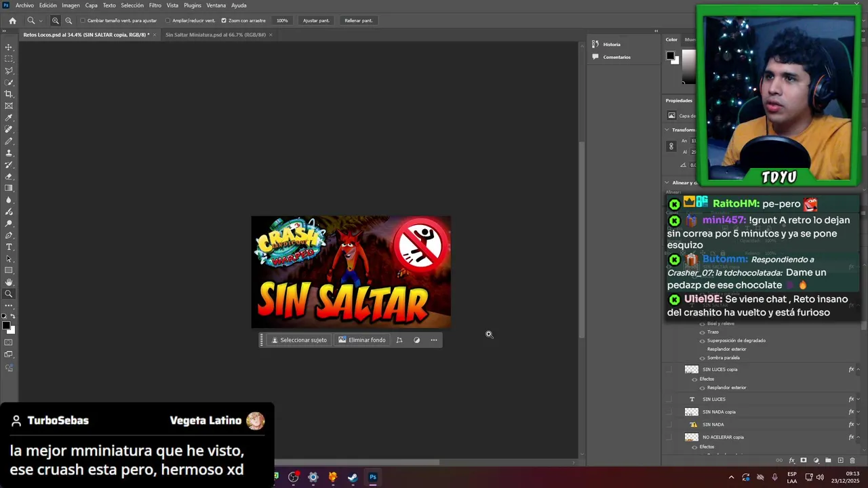Show the SIN LUCES text layer
The height and width of the screenshot is (488, 868).
point(669,399)
